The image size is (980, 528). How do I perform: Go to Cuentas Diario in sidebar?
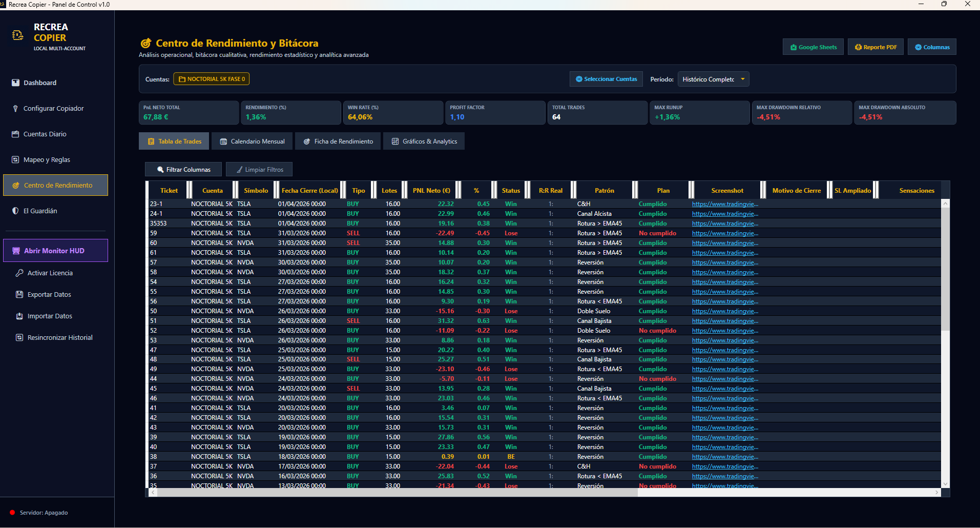coord(55,134)
